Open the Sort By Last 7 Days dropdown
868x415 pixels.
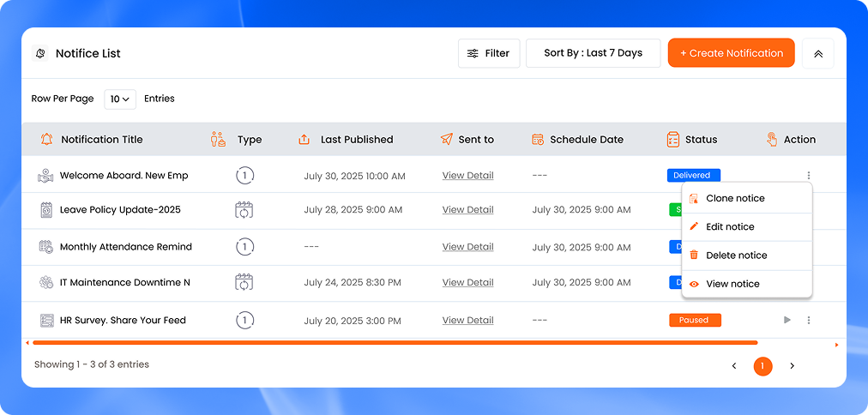pyautogui.click(x=593, y=53)
